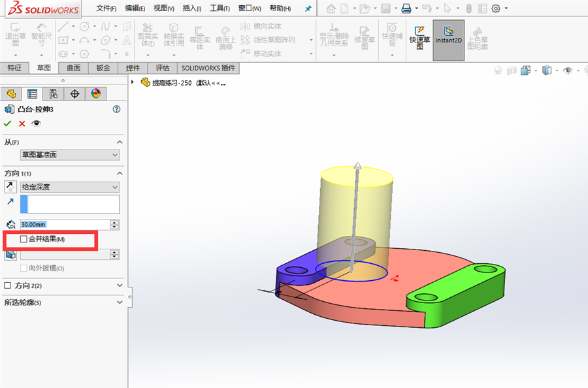Select the Smart Dimension (智能尺寸) tool
The height and width of the screenshot is (388, 588).
(41, 34)
